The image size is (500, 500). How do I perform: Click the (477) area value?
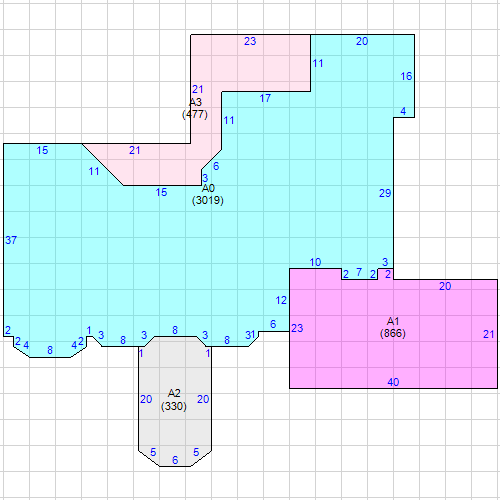(195, 114)
